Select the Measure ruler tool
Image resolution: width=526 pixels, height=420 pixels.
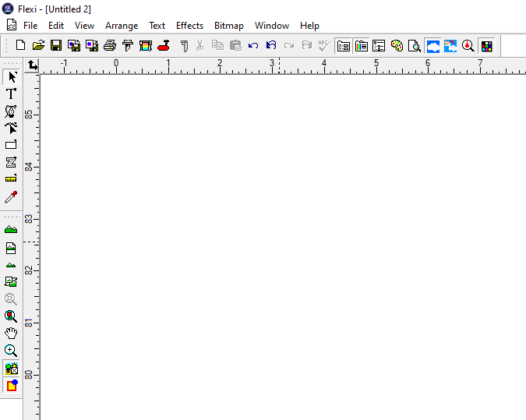click(x=11, y=179)
